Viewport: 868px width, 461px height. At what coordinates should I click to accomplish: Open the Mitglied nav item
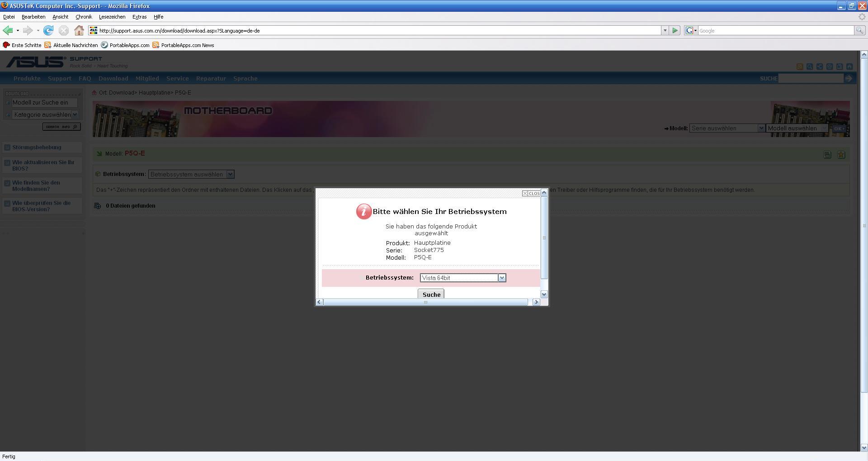point(147,78)
